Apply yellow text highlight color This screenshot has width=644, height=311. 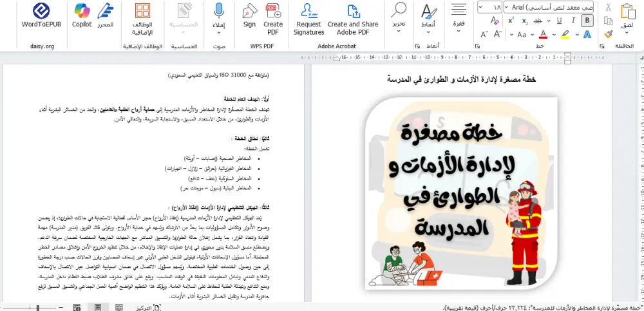[565, 35]
